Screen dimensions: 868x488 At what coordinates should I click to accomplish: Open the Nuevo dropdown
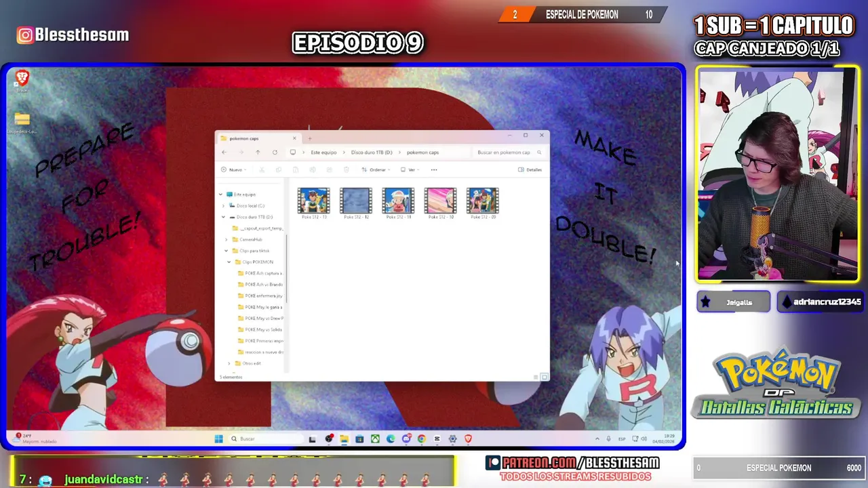(234, 169)
